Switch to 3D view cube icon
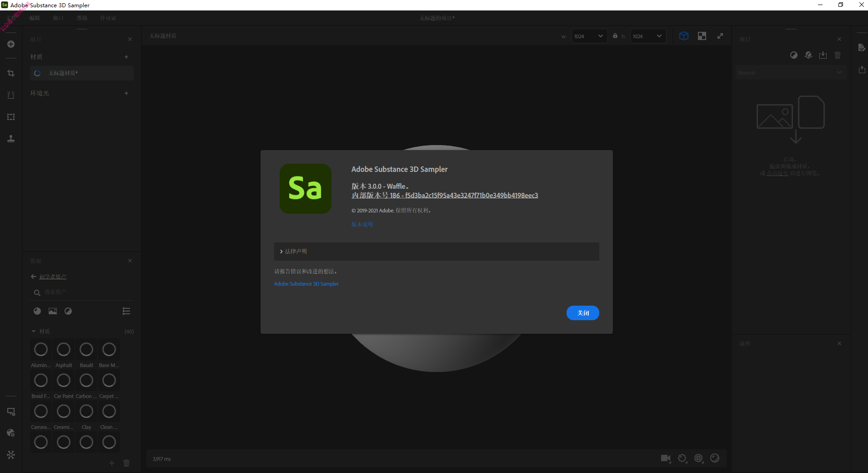Viewport: 868px width, 473px height. [x=684, y=36]
